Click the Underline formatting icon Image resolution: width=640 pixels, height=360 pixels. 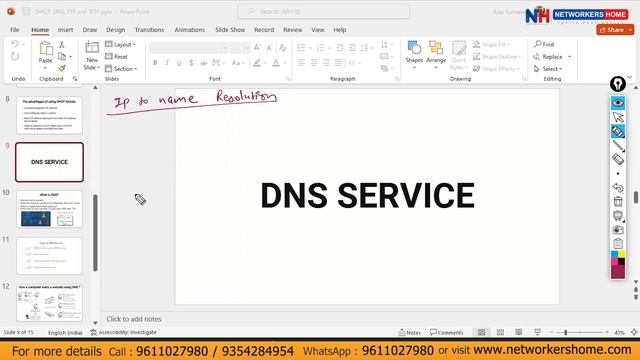point(179,63)
